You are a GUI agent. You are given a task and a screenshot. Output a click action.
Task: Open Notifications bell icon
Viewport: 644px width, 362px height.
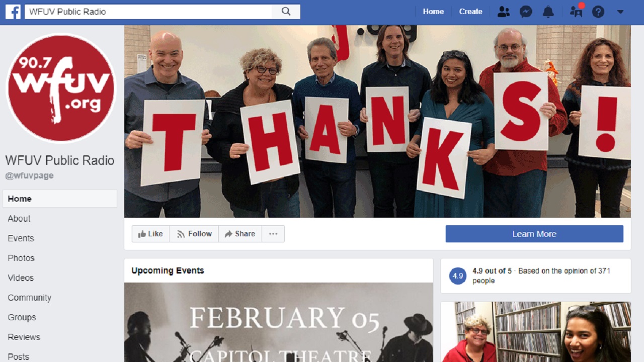coord(548,12)
